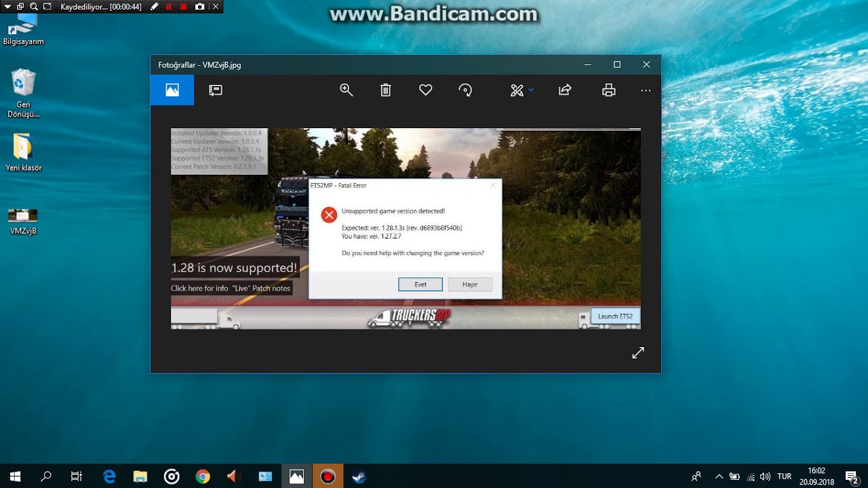
Task: Switch to the photo view tab in Photos
Action: point(172,90)
